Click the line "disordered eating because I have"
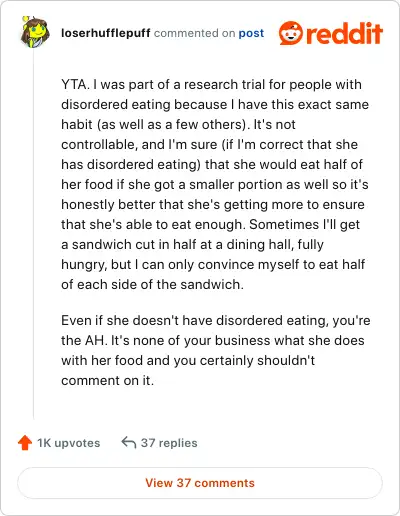 tap(215, 104)
